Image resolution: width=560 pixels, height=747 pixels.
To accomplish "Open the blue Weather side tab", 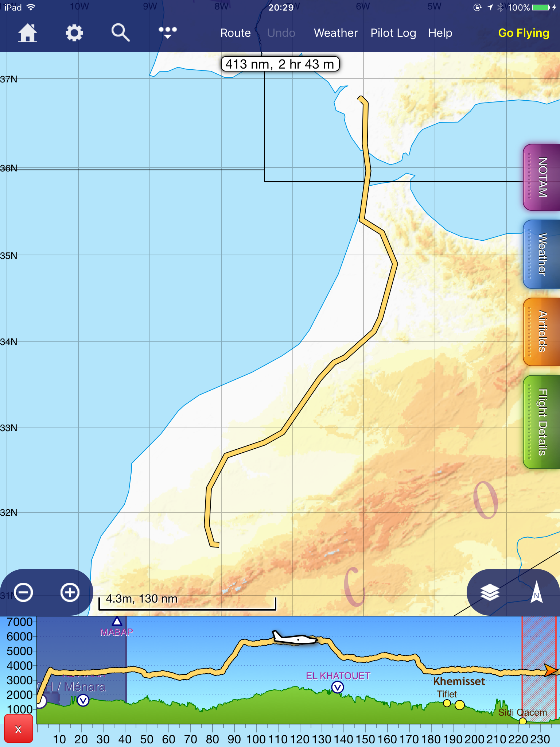I will [x=542, y=254].
